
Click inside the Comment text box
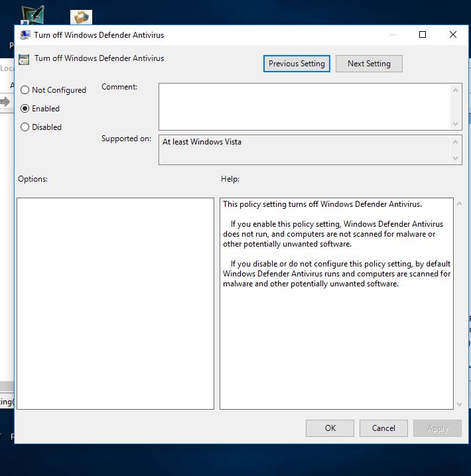pos(304,107)
